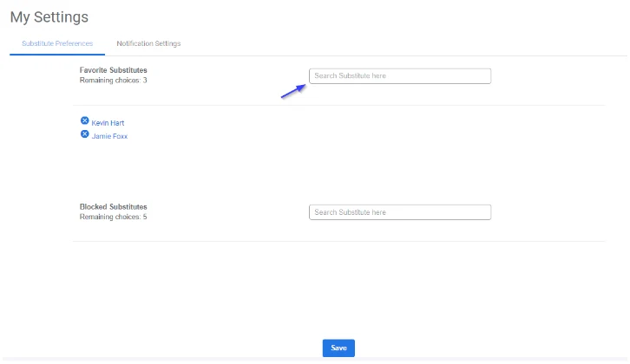Remove Jamie Foxx from favorite substitutes
Viewport: 630px width, 364px height.
(x=84, y=134)
